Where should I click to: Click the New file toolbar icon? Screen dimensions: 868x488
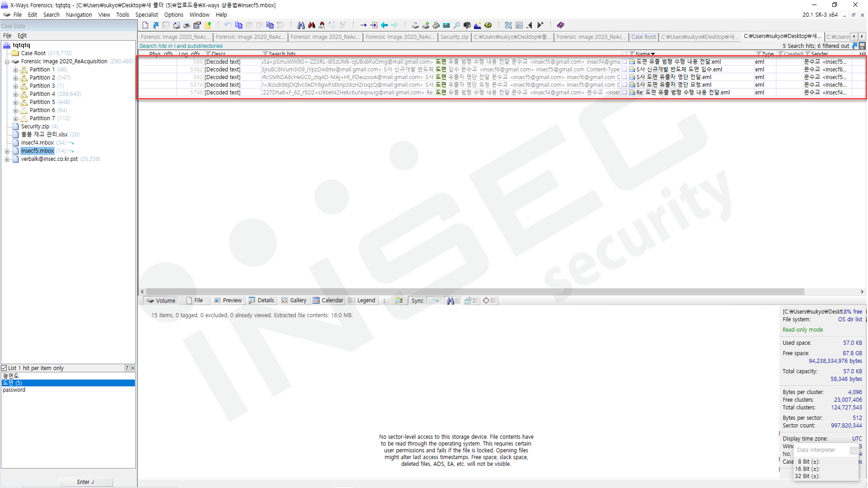[145, 25]
